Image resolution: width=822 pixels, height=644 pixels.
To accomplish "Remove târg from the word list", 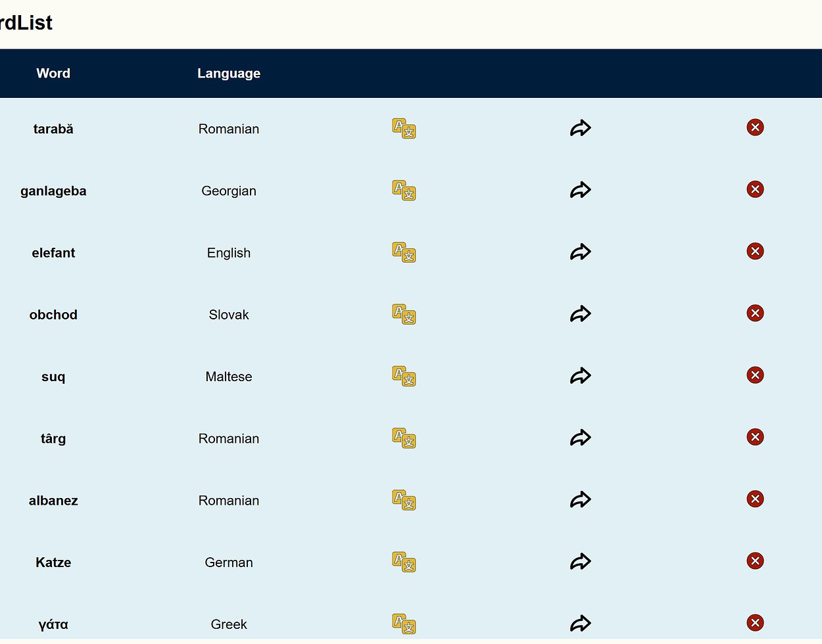I will [x=755, y=437].
